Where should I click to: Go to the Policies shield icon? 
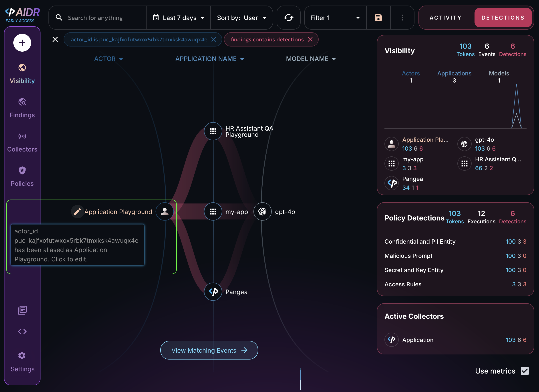click(22, 170)
